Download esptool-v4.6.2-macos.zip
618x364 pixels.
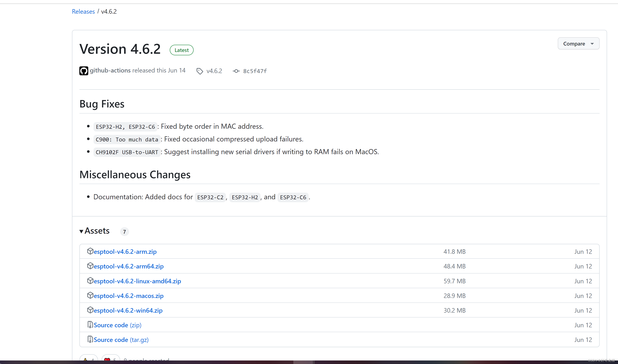pyautogui.click(x=129, y=296)
